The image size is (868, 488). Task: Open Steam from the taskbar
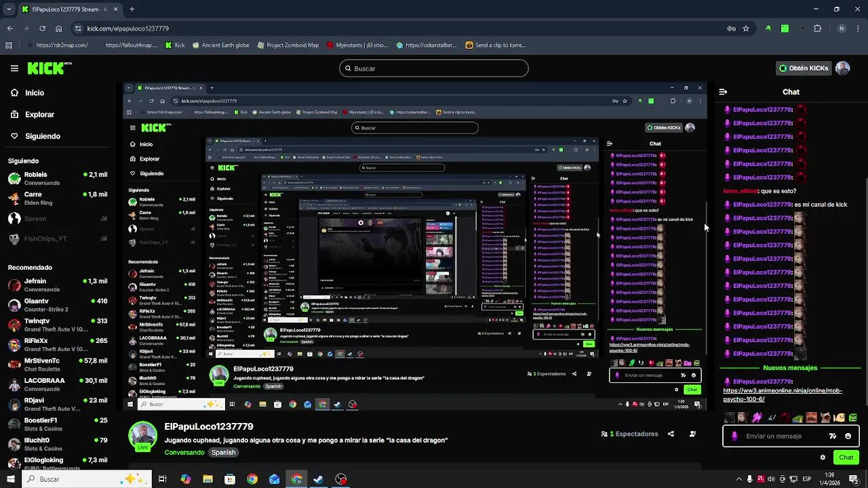pyautogui.click(x=319, y=479)
